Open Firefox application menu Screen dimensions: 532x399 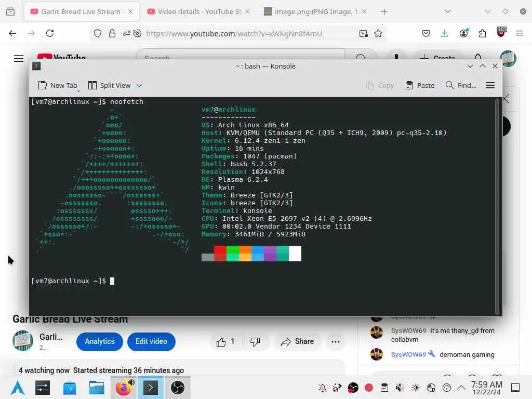point(519,33)
